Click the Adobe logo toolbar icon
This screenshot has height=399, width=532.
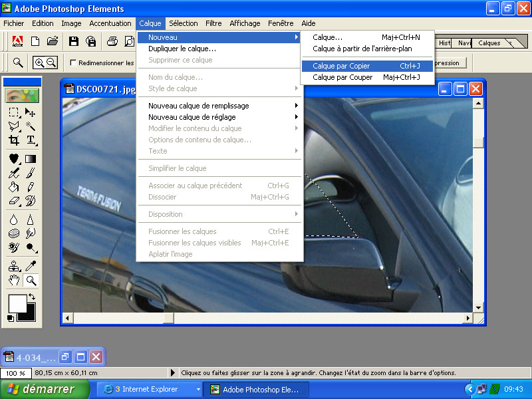(x=18, y=41)
